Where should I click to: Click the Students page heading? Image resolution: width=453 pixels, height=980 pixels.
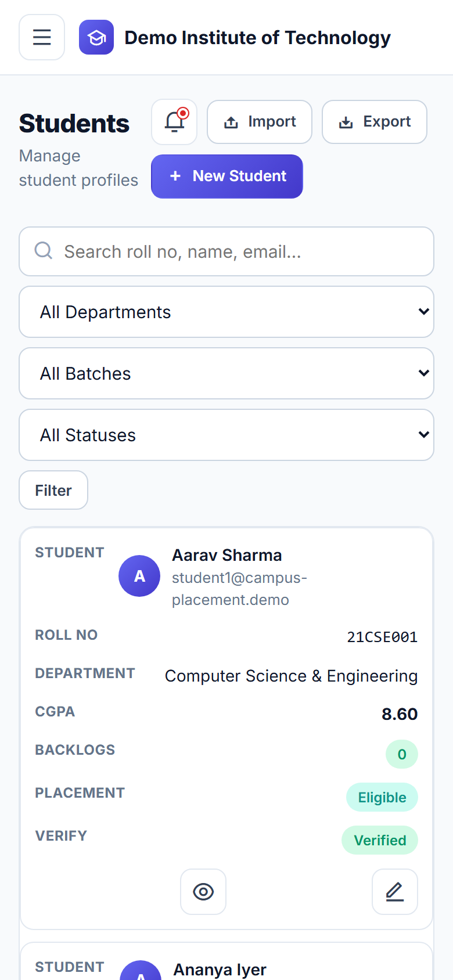[74, 123]
